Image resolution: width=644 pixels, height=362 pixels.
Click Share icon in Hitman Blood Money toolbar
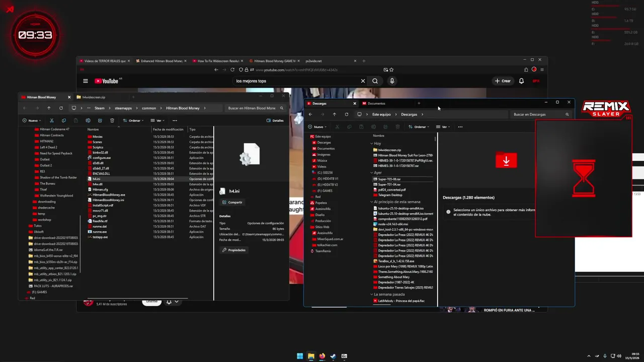pos(100,121)
